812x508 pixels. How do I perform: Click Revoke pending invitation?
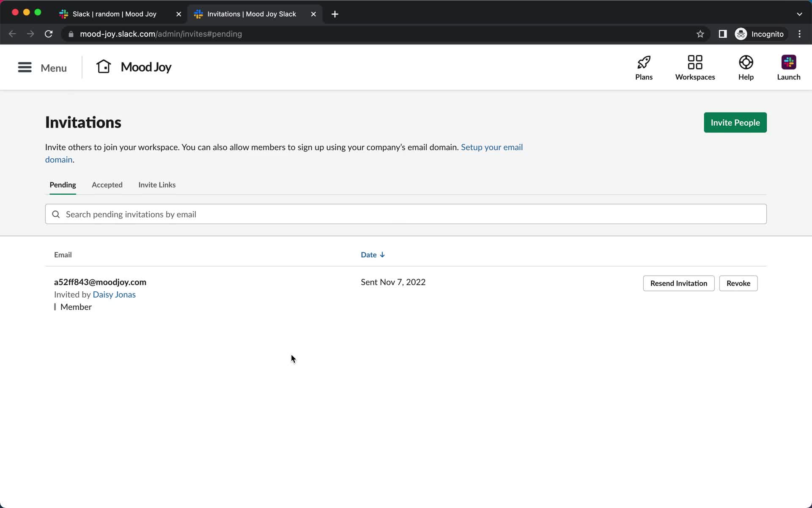(738, 283)
